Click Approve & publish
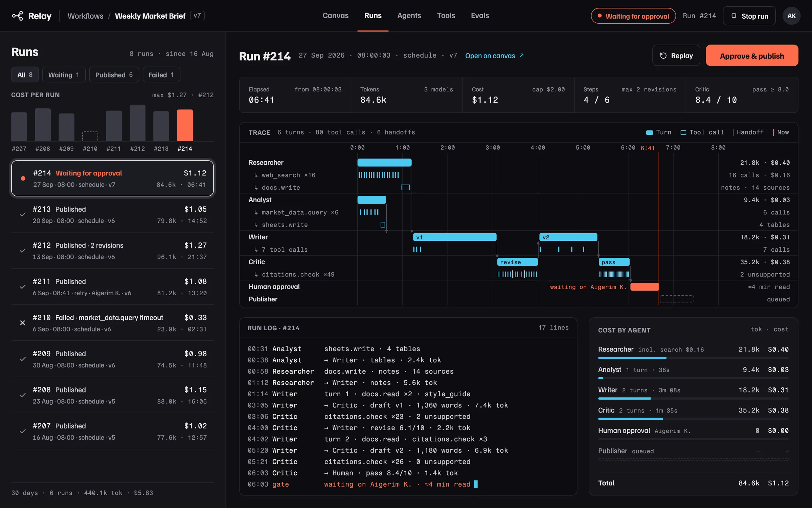 tap(752, 56)
